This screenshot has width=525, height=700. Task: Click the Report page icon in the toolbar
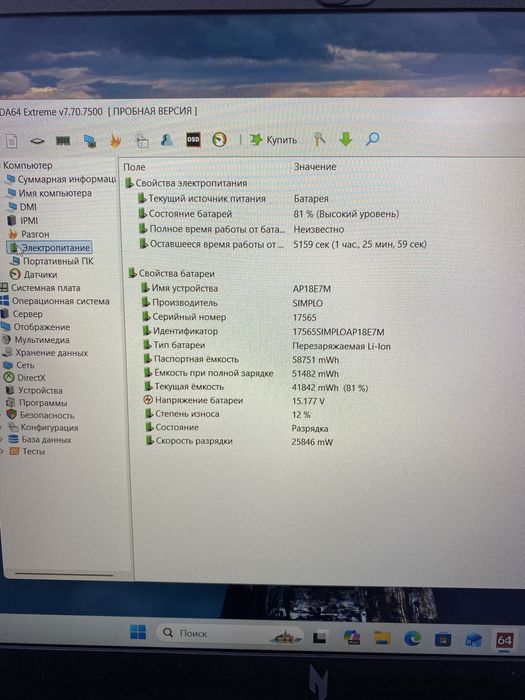[12, 141]
